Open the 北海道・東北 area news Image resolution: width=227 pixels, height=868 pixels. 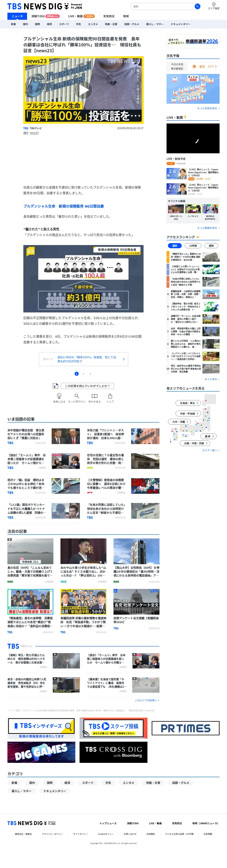tap(188, 403)
